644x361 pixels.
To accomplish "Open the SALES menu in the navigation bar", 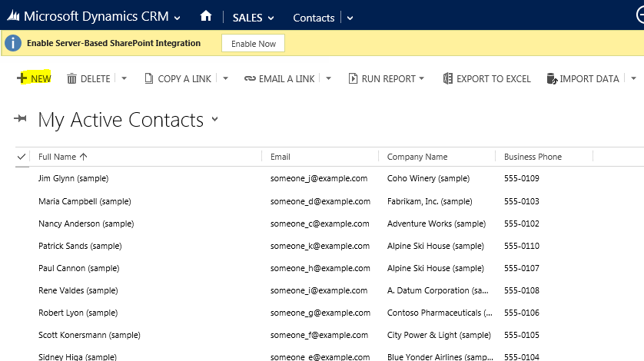I will tap(247, 18).
